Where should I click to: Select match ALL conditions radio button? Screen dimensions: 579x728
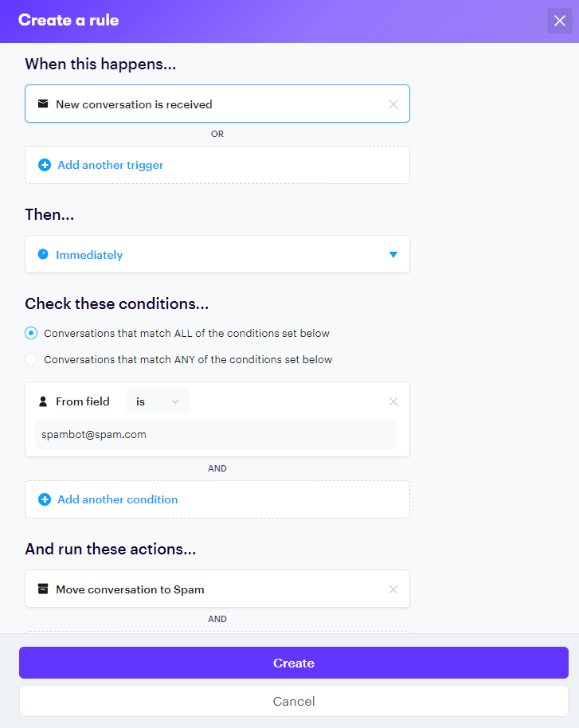click(31, 334)
